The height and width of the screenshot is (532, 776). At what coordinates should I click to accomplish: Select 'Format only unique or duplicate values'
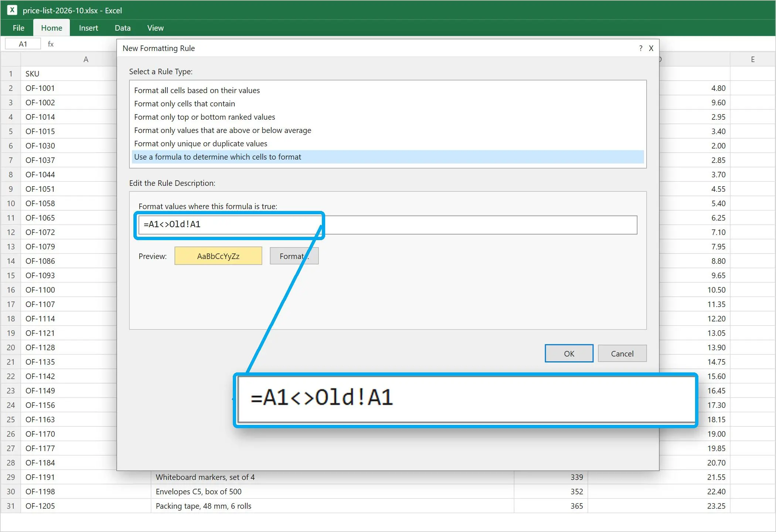point(388,144)
